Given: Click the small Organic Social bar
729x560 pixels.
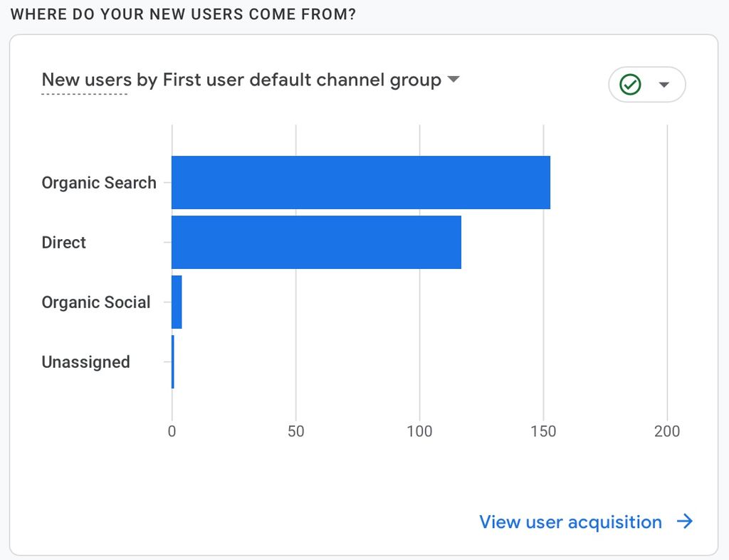Looking at the screenshot, I should click(x=177, y=302).
